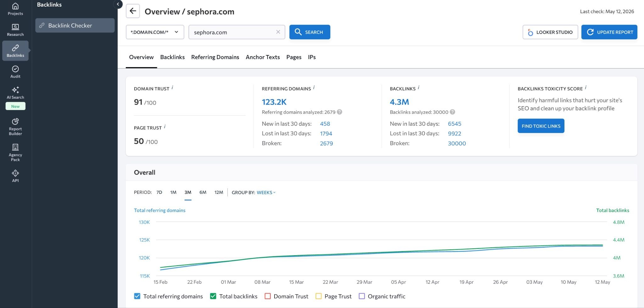The height and width of the screenshot is (308, 644).
Task: Set chart period to 12M
Action: pyautogui.click(x=219, y=192)
